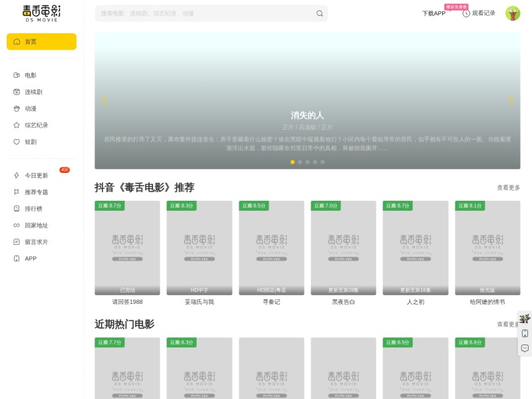Click the 406 update count badge
The image size is (532, 399).
[x=65, y=170]
